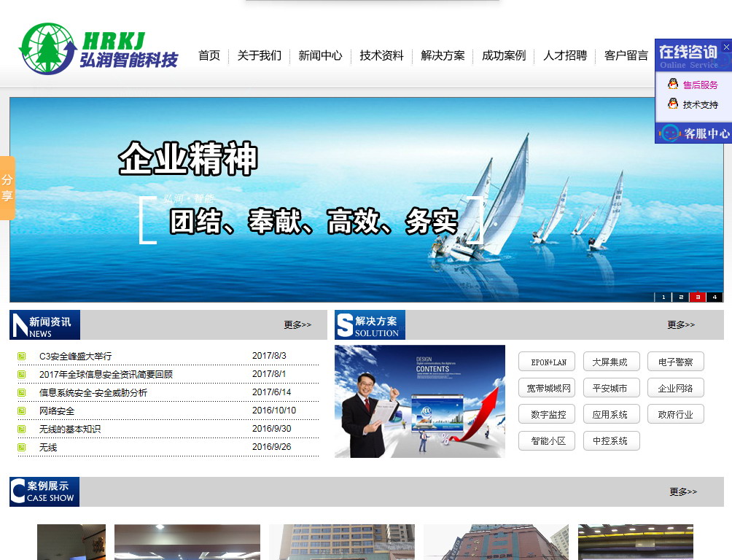The image size is (732, 560).
Task: Click green bullet icon beside 信息系统安全-安全威胁分析
Action: click(21, 393)
